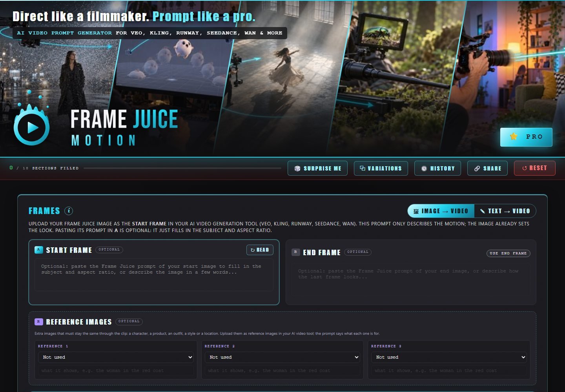Click the dice icon on Surprise Me
Screen dimensions: 565x392
coord(297,169)
